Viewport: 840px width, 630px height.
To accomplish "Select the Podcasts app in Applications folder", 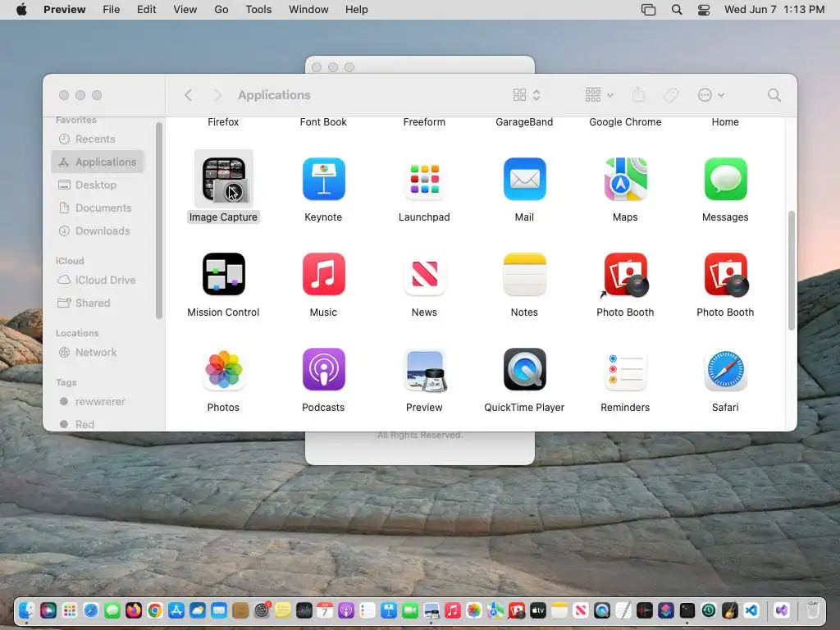I will coord(323,370).
